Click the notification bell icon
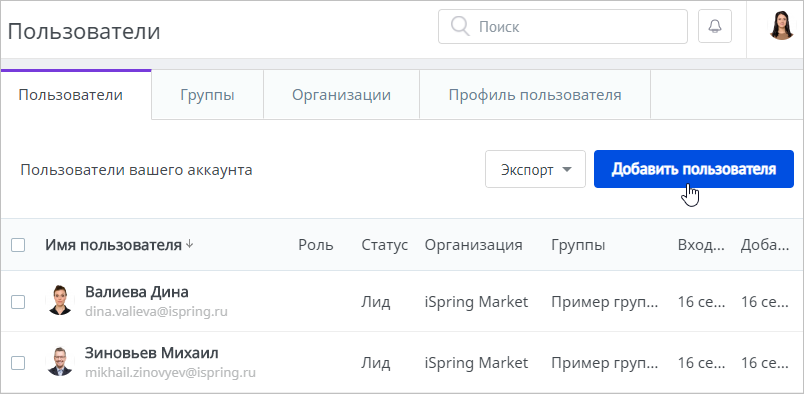804x394 pixels. tap(715, 26)
